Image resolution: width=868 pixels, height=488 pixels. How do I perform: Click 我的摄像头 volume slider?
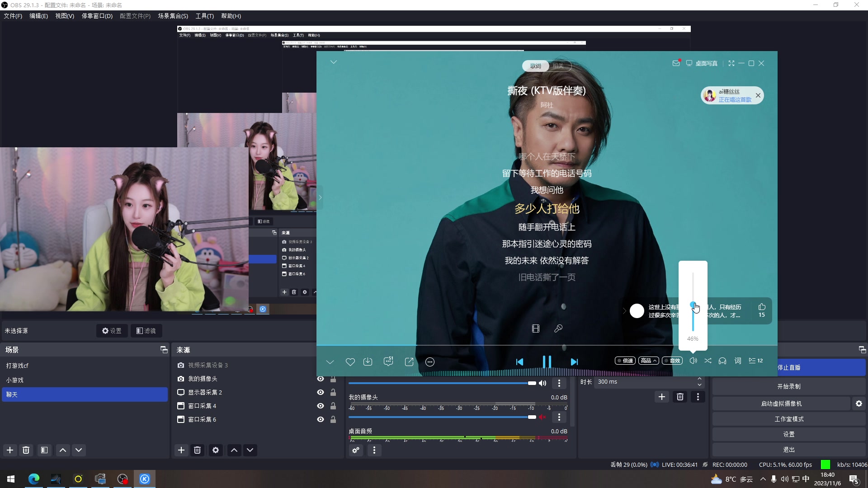[x=442, y=417]
